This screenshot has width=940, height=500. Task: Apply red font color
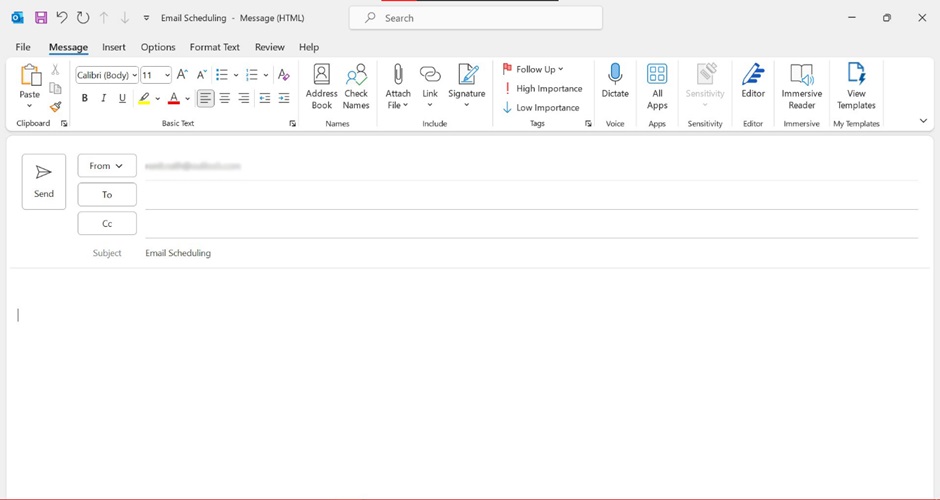[x=174, y=98]
